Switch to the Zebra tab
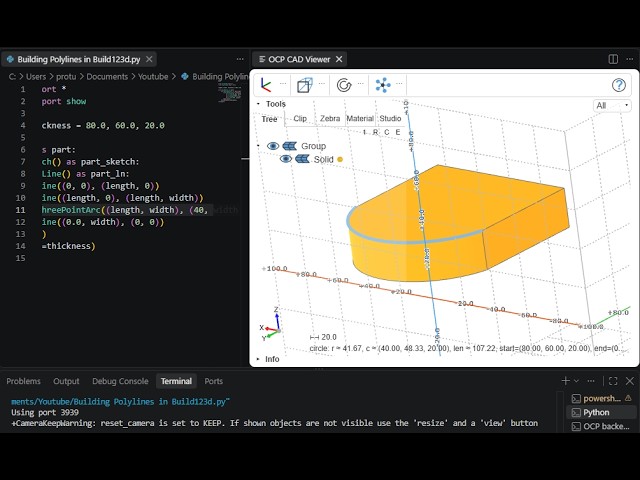This screenshot has width=640, height=480. [x=330, y=118]
